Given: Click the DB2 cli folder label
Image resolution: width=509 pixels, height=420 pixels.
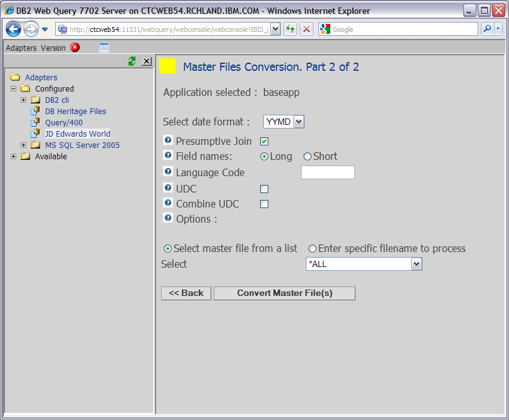Looking at the screenshot, I should tap(57, 100).
